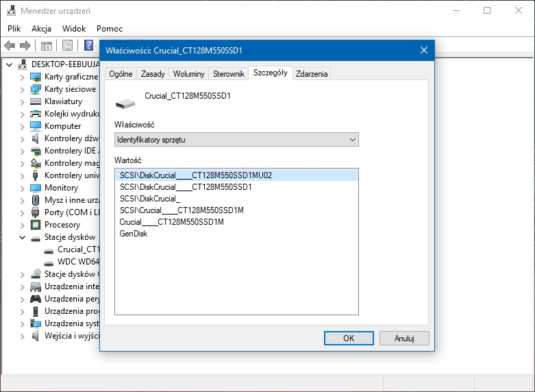Viewport: 535px width, 392px height.
Task: Switch to the Zasady tab
Action: point(153,74)
